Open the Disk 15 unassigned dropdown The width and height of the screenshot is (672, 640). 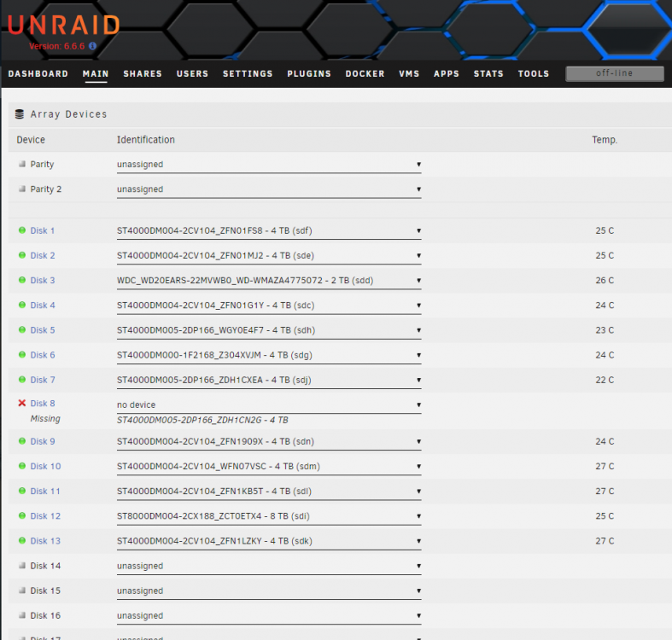[x=269, y=591]
